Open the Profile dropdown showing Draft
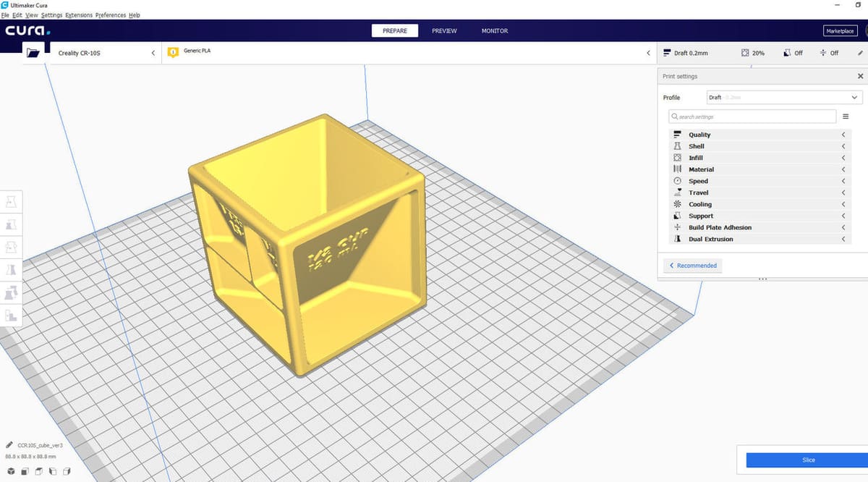The height and width of the screenshot is (482, 868). pyautogui.click(x=784, y=97)
